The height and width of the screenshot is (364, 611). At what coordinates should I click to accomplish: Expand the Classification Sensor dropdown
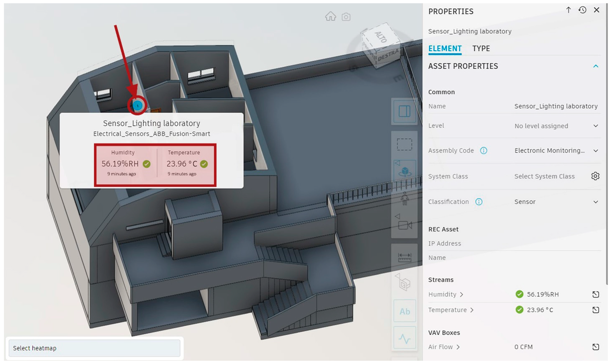(x=595, y=202)
